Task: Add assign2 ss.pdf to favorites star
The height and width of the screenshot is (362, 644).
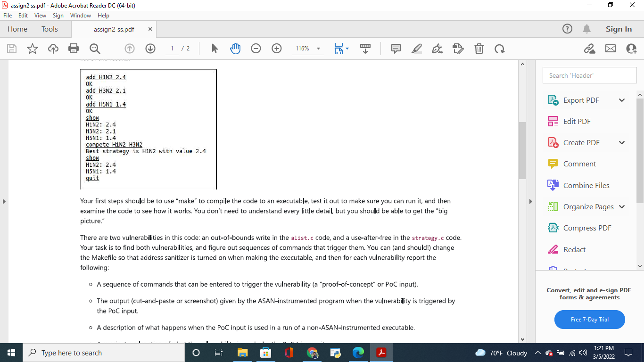Action: click(x=32, y=48)
